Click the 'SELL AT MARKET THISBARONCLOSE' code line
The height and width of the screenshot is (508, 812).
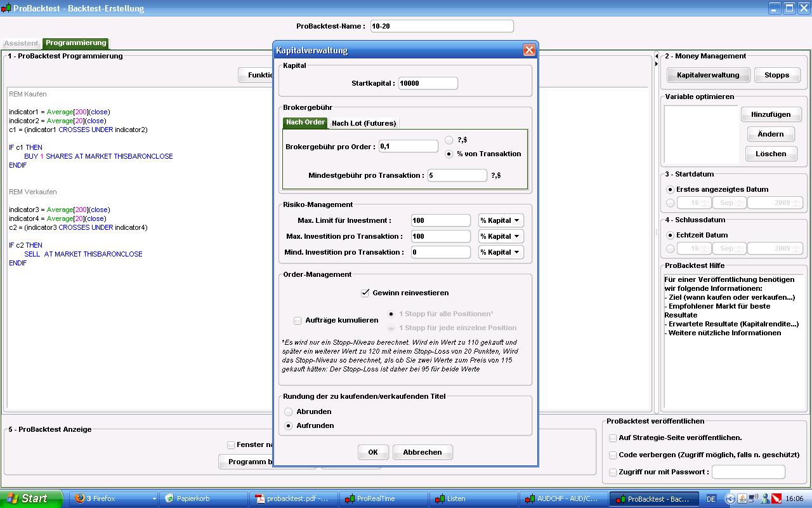click(83, 254)
